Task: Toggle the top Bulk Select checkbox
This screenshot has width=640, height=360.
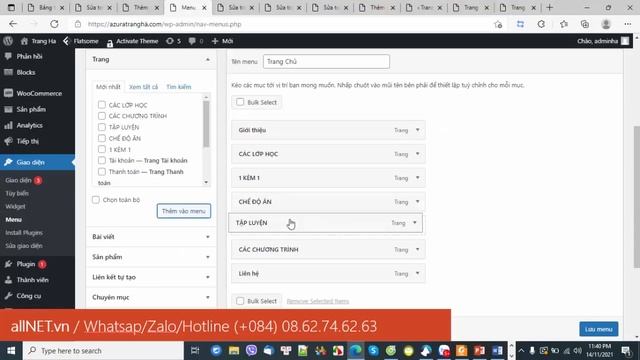Action: click(x=240, y=102)
